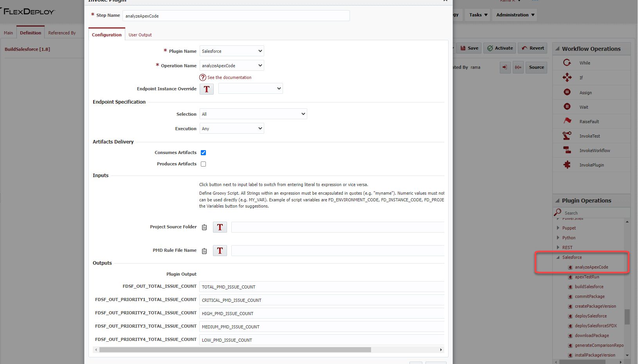Switch to the Configuration tab
The height and width of the screenshot is (364, 638).
[x=107, y=34]
